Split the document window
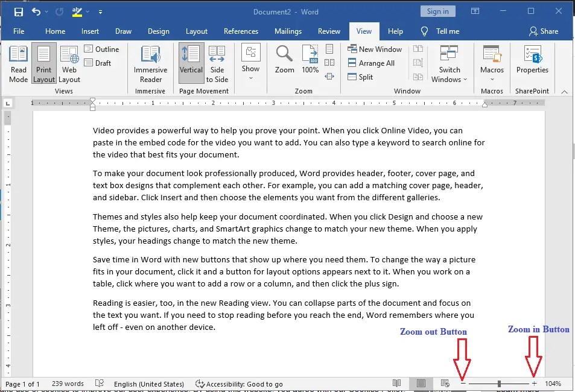 [x=360, y=77]
